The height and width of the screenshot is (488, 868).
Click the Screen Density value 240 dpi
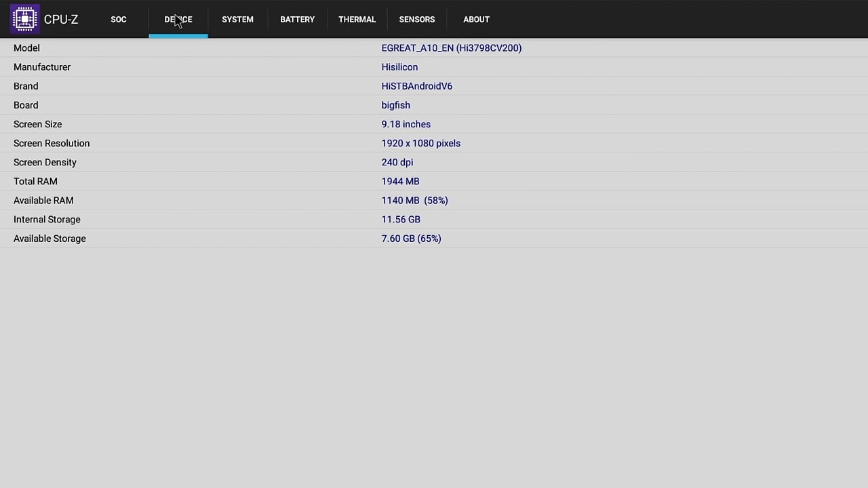click(x=397, y=162)
